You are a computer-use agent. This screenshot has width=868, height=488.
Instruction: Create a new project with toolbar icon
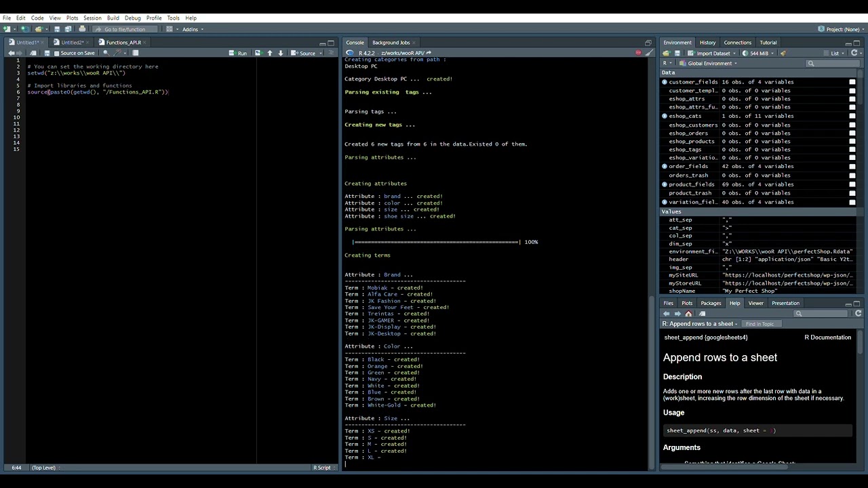pyautogui.click(x=24, y=29)
